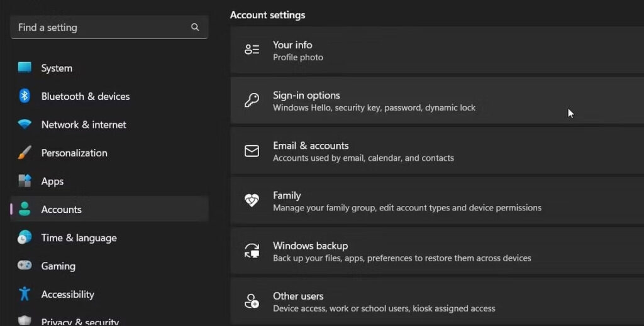Open Email & accounts

point(437,151)
